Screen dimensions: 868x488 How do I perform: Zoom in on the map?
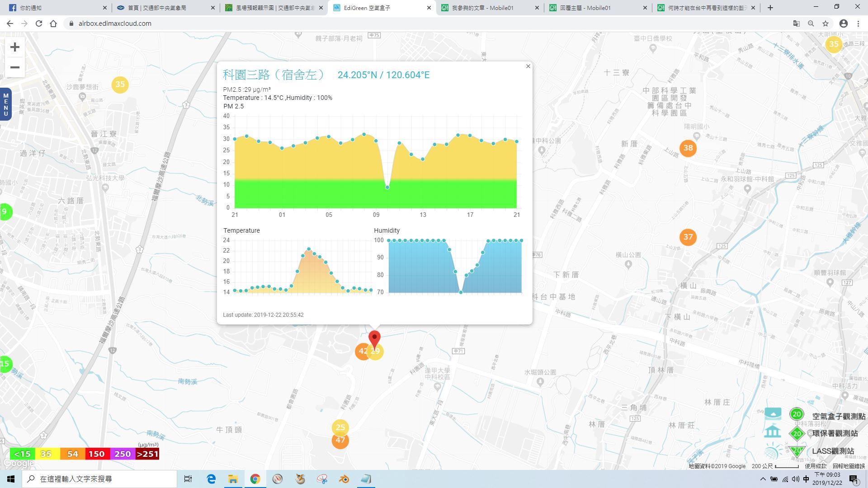pyautogui.click(x=15, y=47)
